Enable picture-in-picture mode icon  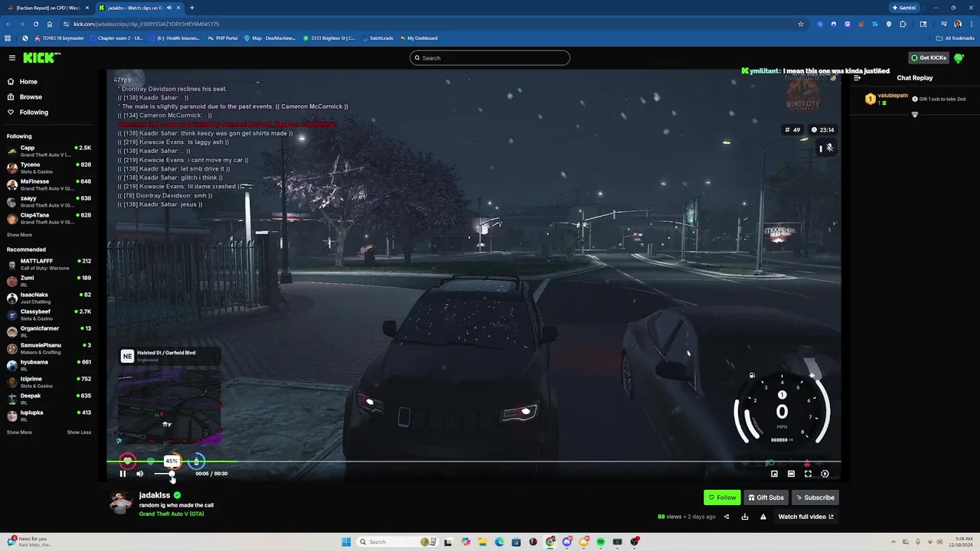pyautogui.click(x=774, y=474)
